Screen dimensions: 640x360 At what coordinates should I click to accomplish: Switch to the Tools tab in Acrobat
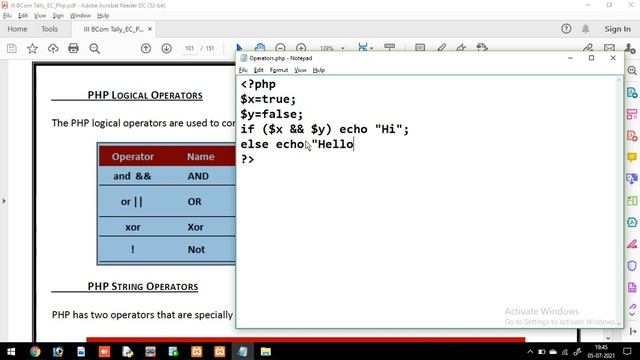(x=49, y=29)
